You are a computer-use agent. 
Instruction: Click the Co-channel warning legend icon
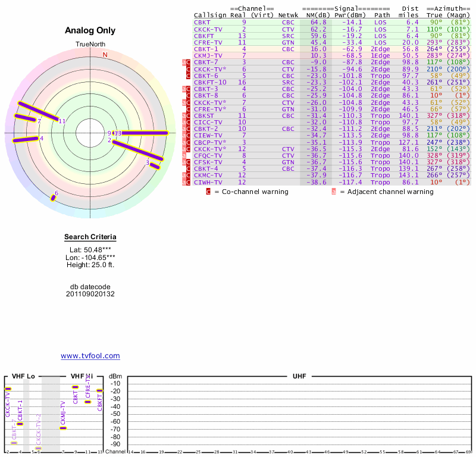[208, 192]
